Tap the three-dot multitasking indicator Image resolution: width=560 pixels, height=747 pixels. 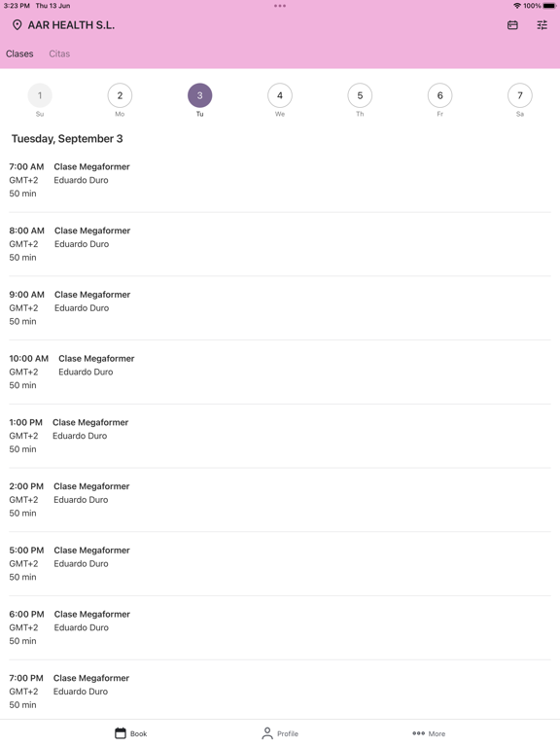[x=280, y=6]
